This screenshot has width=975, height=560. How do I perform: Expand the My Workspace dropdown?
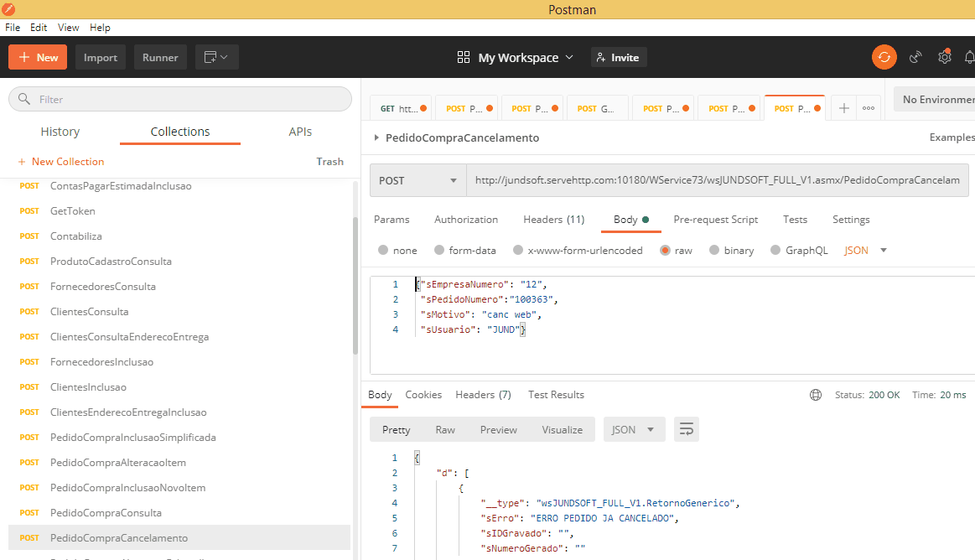(516, 57)
